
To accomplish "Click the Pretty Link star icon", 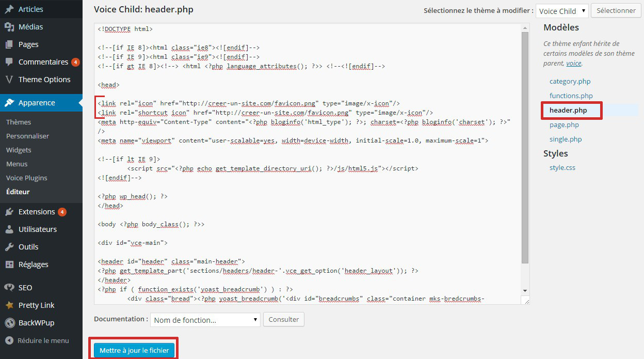I will click(x=9, y=305).
